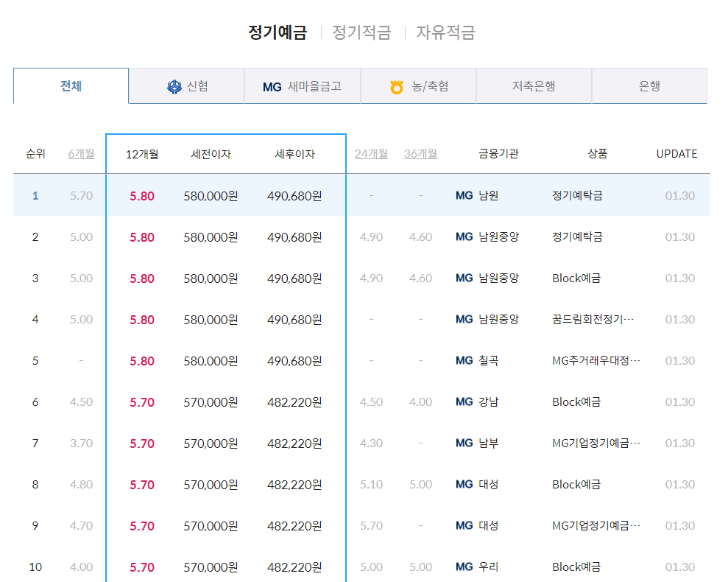Click 4.30 24-month rate for 남부

coord(372,443)
